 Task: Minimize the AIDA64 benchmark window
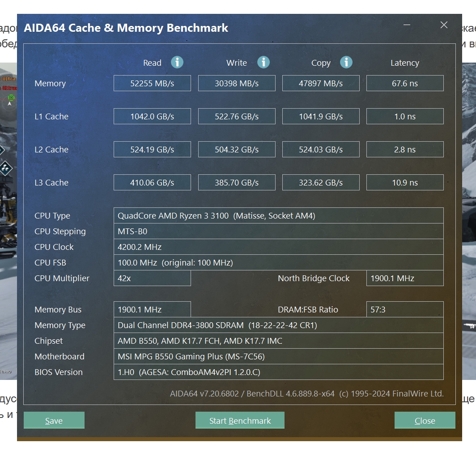point(407,25)
